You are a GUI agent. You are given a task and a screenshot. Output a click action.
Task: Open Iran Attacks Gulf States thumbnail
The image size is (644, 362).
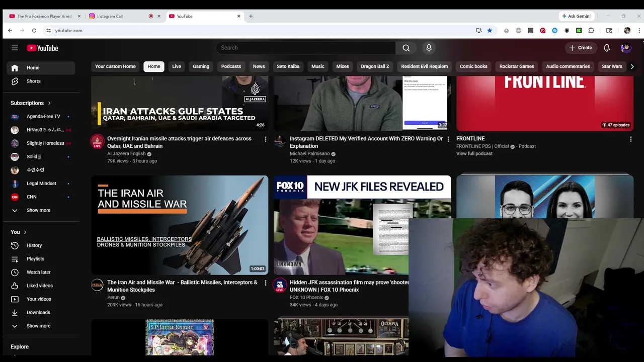point(180,103)
